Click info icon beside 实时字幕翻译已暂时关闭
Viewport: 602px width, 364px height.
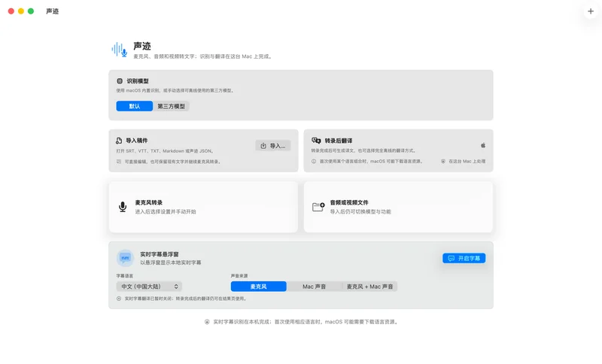[119, 299]
